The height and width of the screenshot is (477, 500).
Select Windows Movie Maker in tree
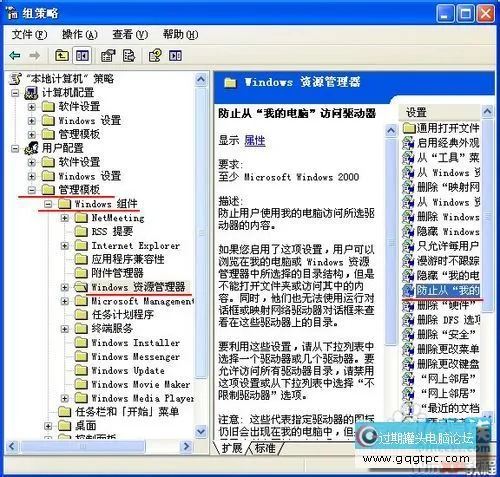[x=141, y=384]
